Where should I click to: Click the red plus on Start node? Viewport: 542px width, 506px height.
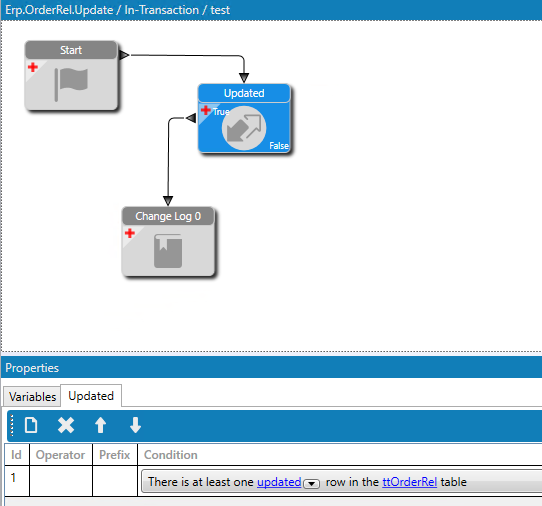[33, 67]
